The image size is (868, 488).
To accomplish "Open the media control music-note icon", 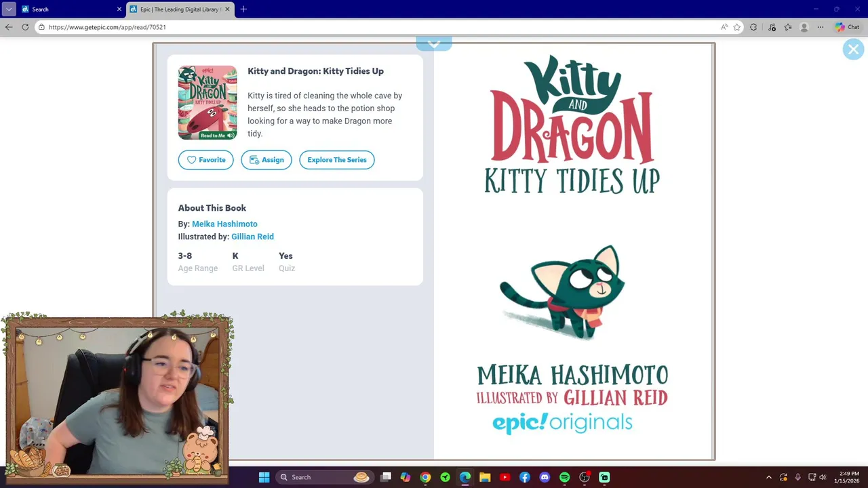I will pyautogui.click(x=772, y=27).
